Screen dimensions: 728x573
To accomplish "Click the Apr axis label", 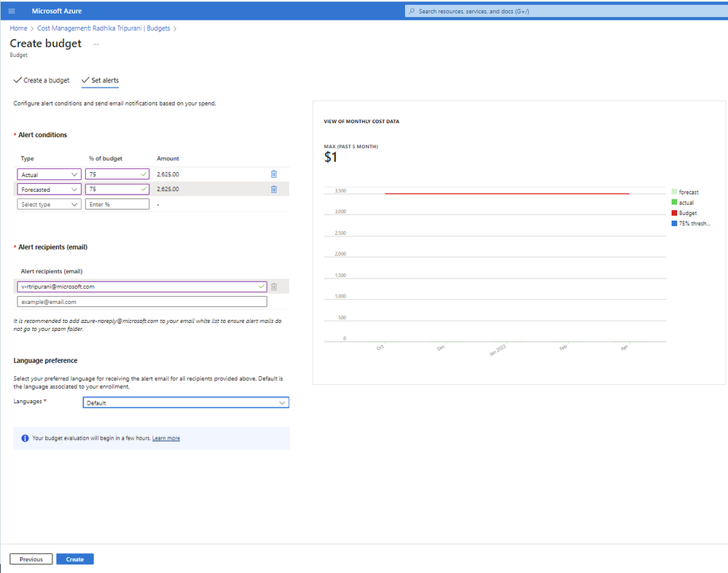I will click(625, 348).
